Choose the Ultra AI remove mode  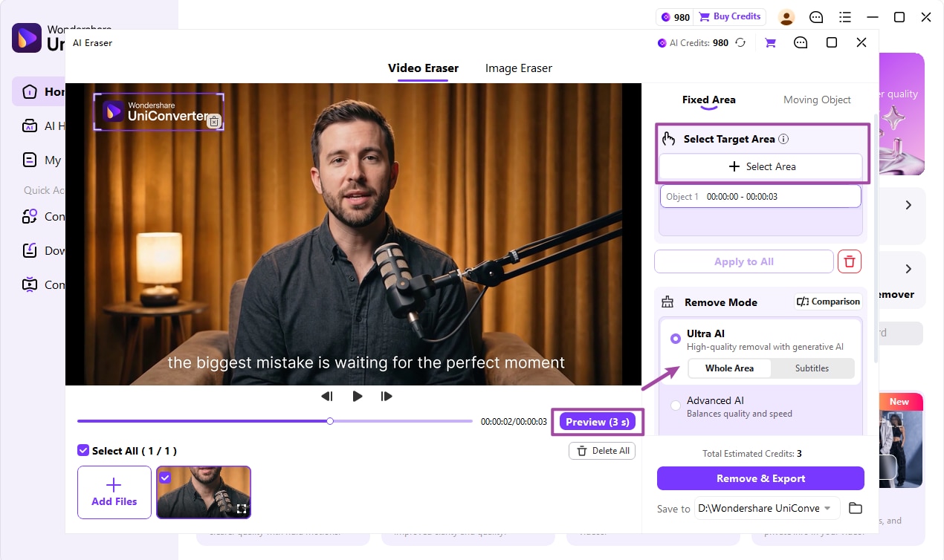[x=676, y=339]
